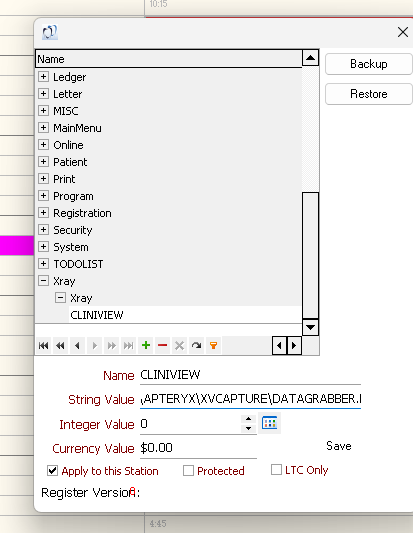Screen dimensions: 413x533
Task: Select the Registration tree entry
Action: click(x=82, y=213)
